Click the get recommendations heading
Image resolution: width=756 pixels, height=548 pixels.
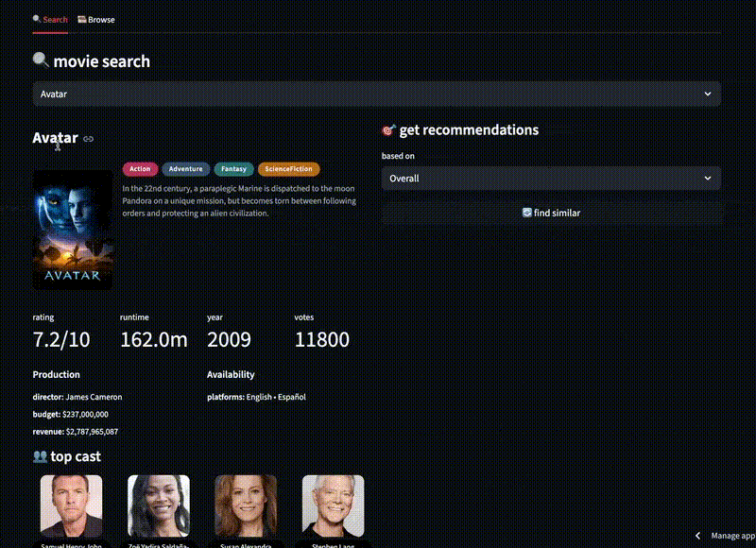469,130
